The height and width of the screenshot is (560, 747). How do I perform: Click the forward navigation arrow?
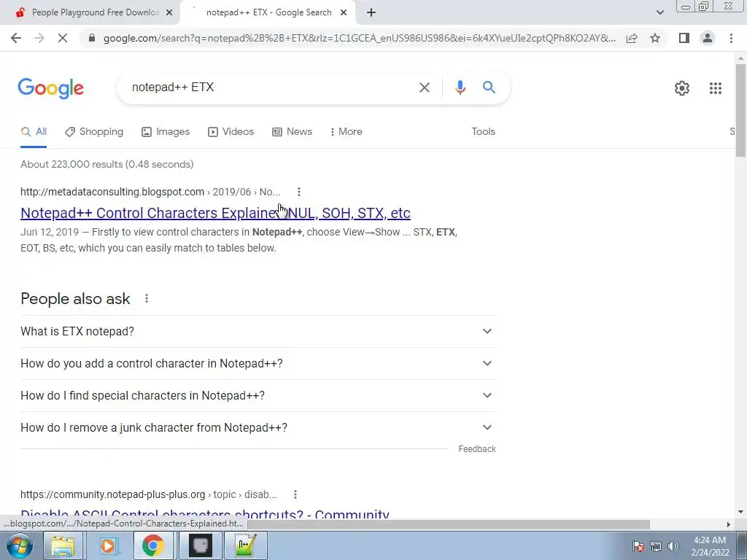39,38
